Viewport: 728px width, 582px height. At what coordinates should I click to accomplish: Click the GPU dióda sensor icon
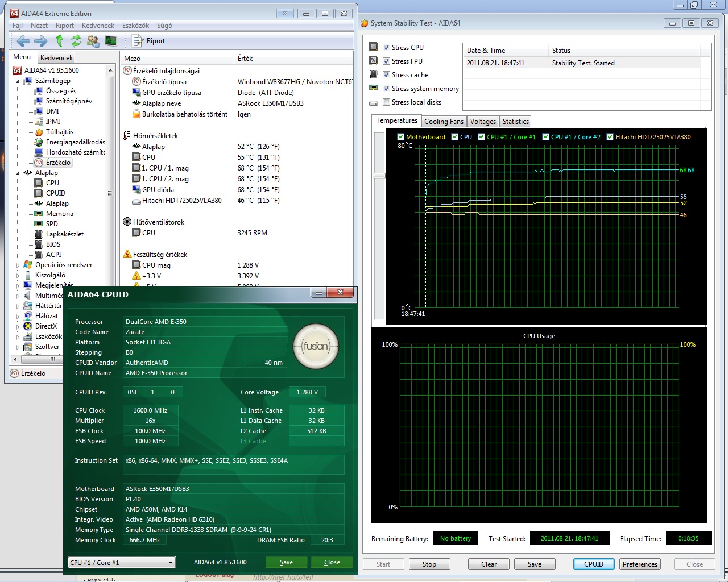136,190
